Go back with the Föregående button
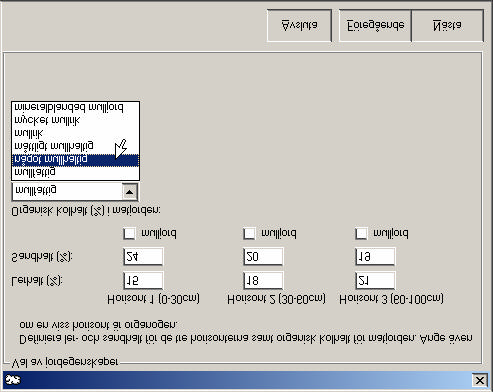 [375, 26]
